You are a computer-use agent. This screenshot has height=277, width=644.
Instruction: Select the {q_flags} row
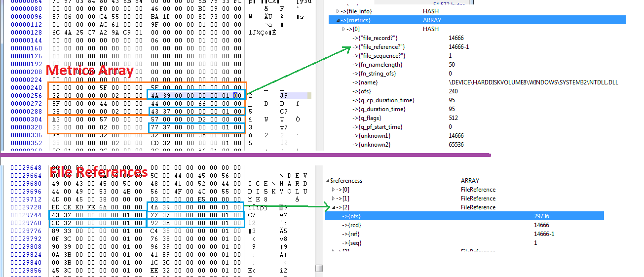pos(477,118)
